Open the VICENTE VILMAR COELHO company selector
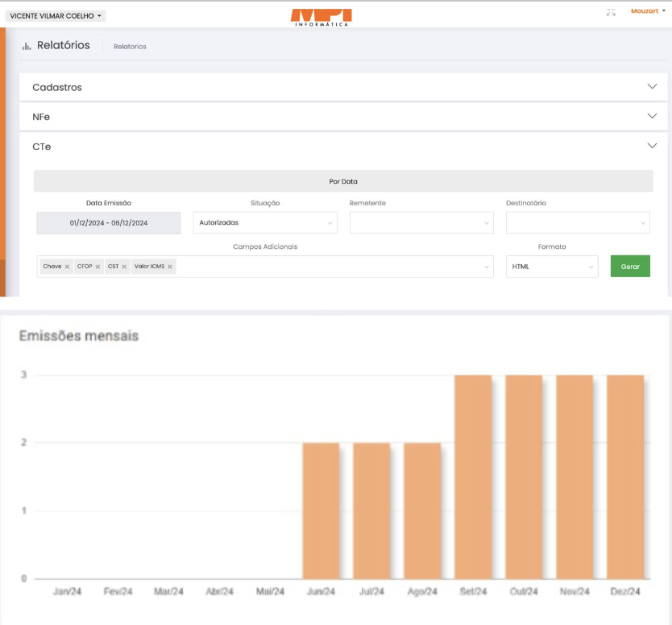 tap(56, 15)
